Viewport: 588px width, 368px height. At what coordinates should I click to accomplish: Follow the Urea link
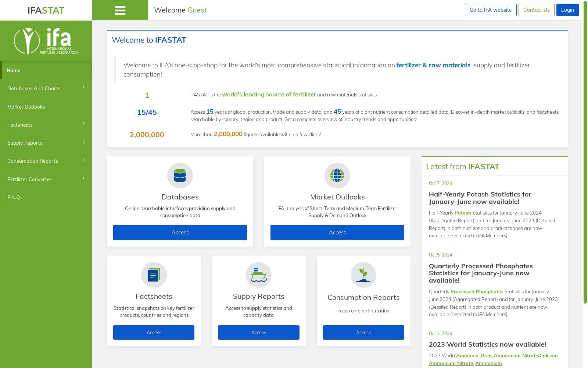click(x=486, y=355)
